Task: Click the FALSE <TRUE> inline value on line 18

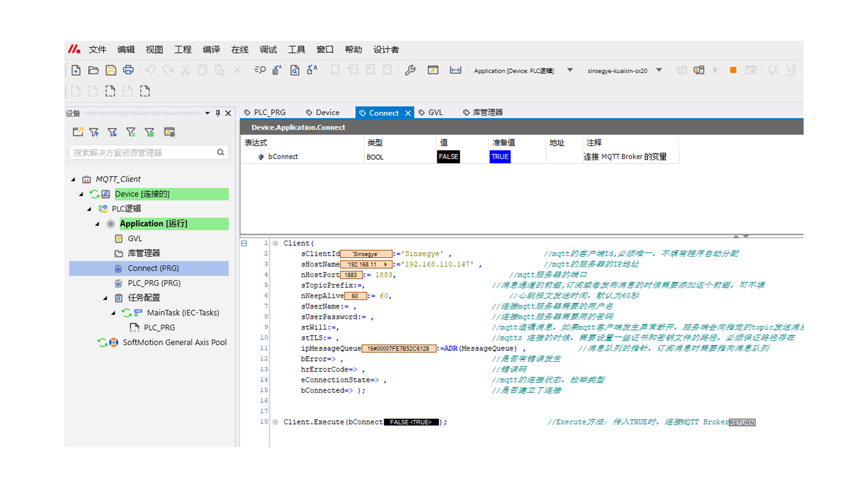Action: [411, 422]
